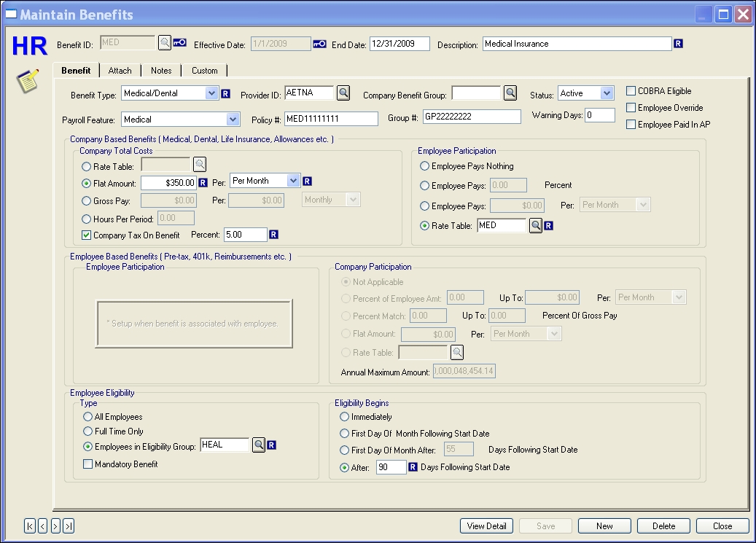Click the R icon beside Per Month dropdown
The width and height of the screenshot is (756, 543).
[307, 181]
